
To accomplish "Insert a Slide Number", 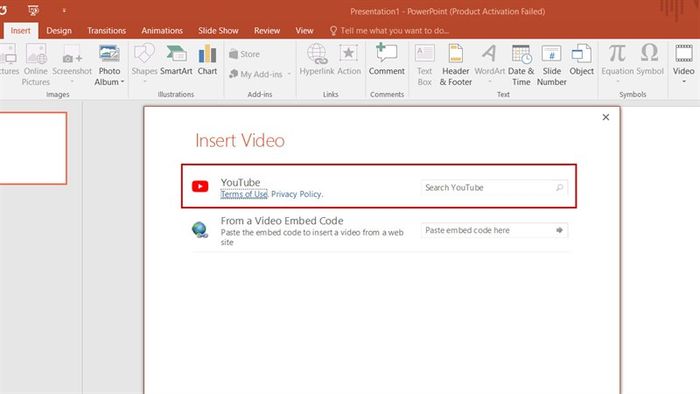I will coord(551,65).
